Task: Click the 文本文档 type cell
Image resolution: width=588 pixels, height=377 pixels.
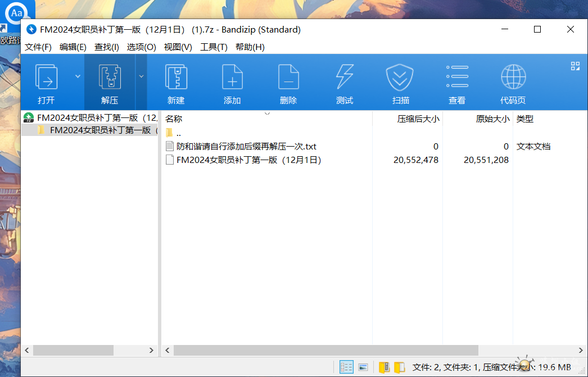Action: tap(533, 147)
